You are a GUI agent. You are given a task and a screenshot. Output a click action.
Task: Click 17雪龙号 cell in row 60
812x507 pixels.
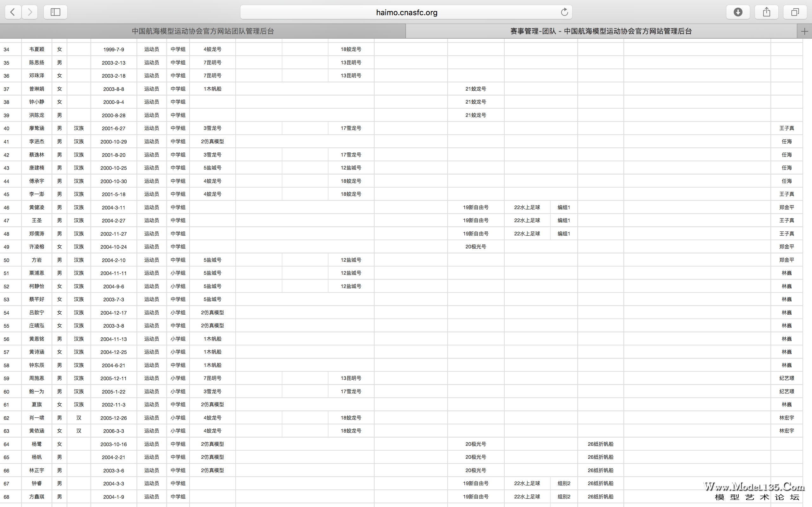350,391
